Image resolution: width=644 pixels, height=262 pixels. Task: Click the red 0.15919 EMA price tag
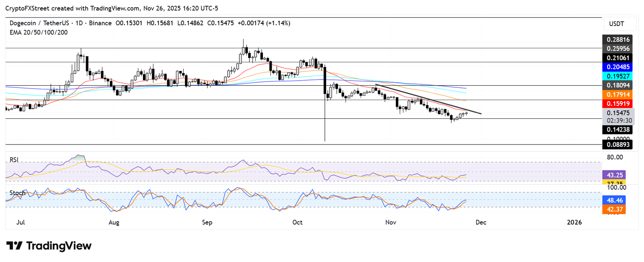616,103
